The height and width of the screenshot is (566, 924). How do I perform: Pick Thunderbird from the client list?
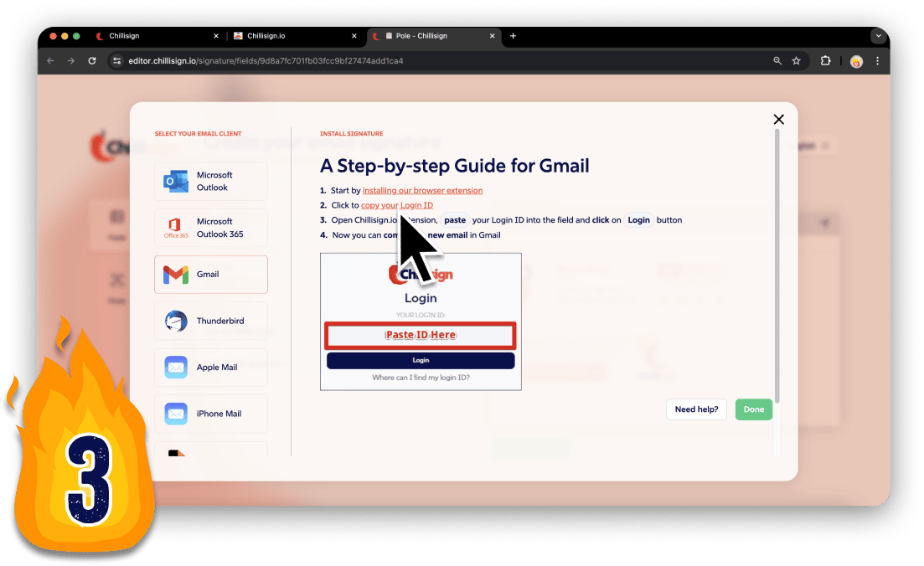point(211,321)
